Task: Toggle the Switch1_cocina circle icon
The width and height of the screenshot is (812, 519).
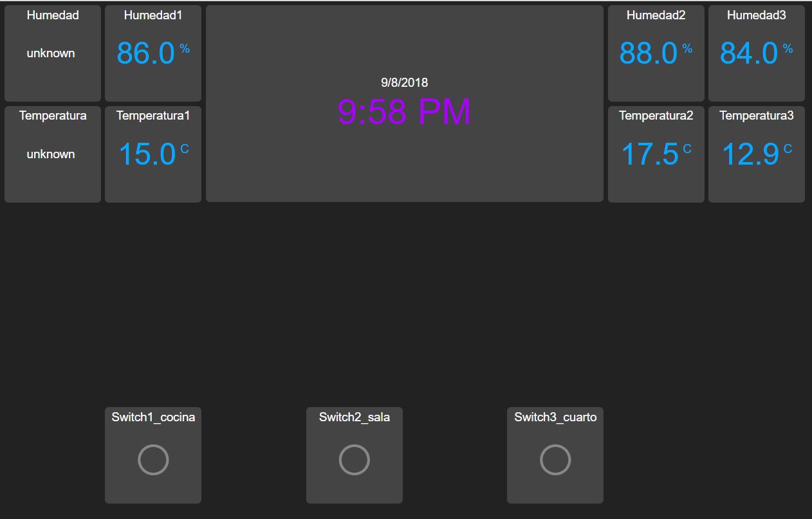Action: [153, 460]
